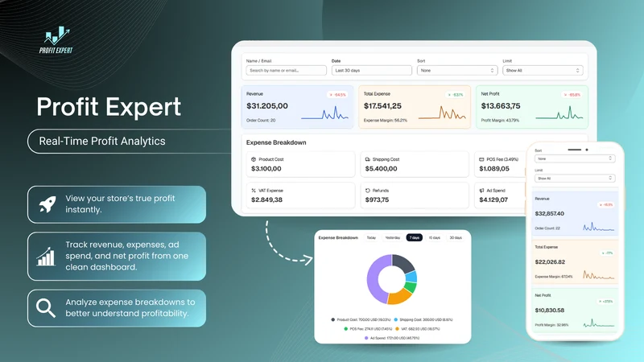
Task: Click the Shipping Cost truck icon
Action: 368,159
